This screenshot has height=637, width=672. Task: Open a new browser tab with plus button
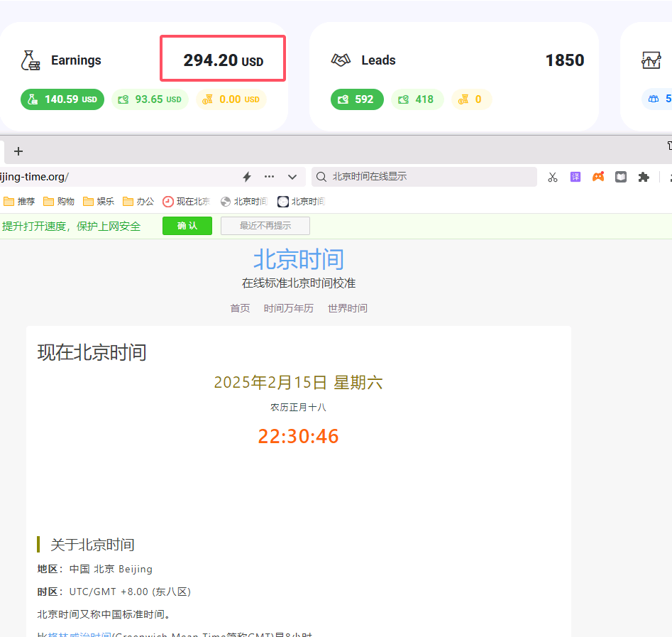point(18,151)
